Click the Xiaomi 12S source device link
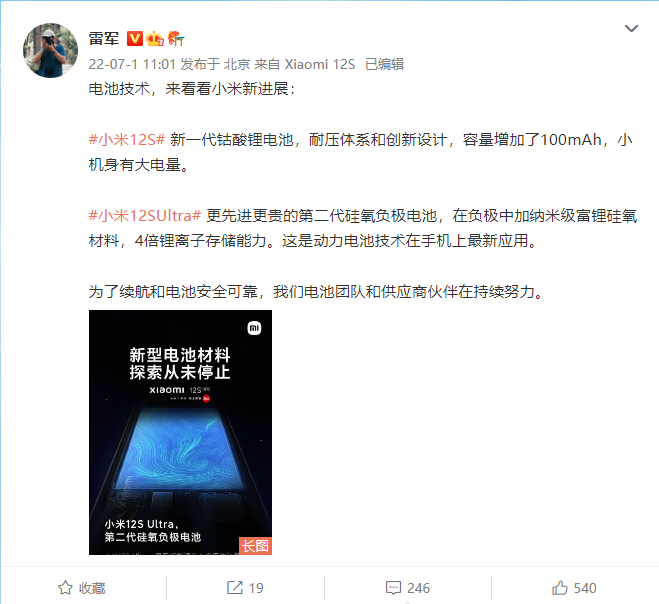Screen dimensions: 659x604 click(x=320, y=64)
